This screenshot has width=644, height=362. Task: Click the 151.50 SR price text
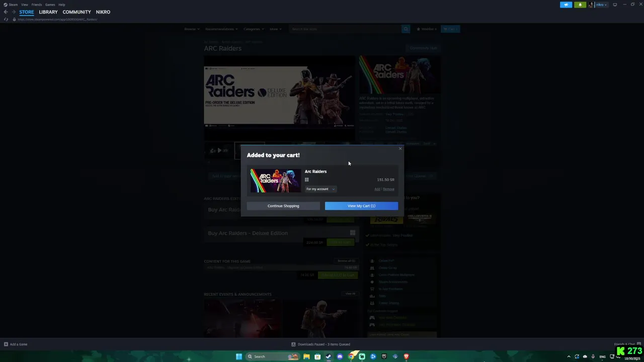(x=385, y=179)
